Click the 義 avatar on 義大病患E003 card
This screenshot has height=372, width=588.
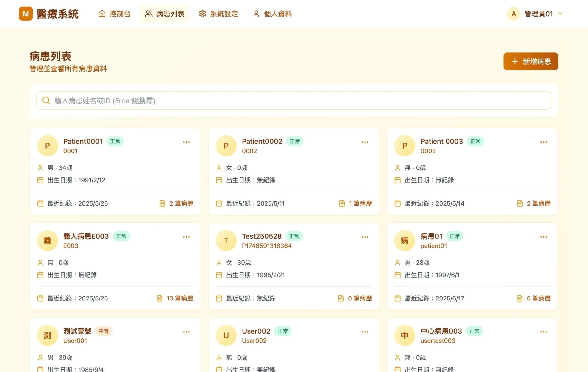[x=47, y=240]
